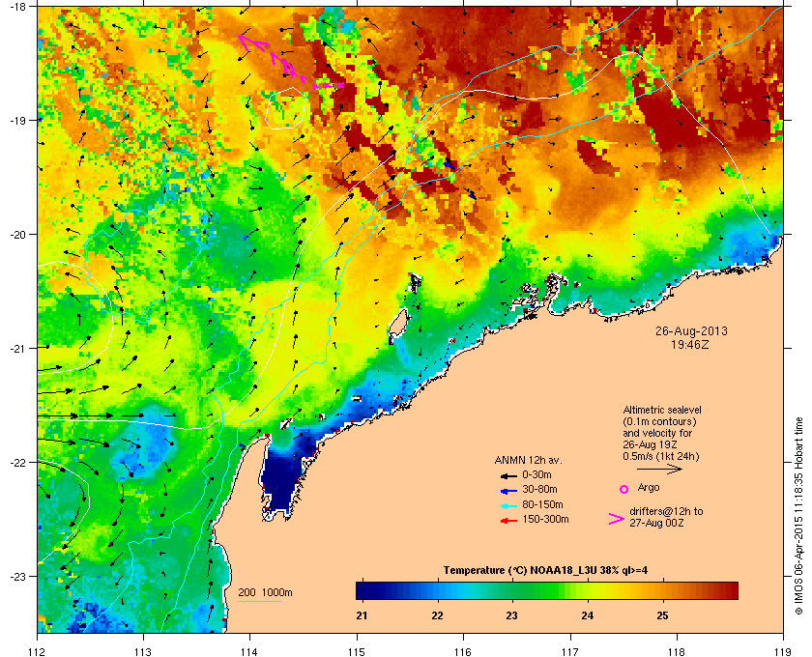Click the red 150-300m legend arrow
812x657 pixels.
point(508,521)
